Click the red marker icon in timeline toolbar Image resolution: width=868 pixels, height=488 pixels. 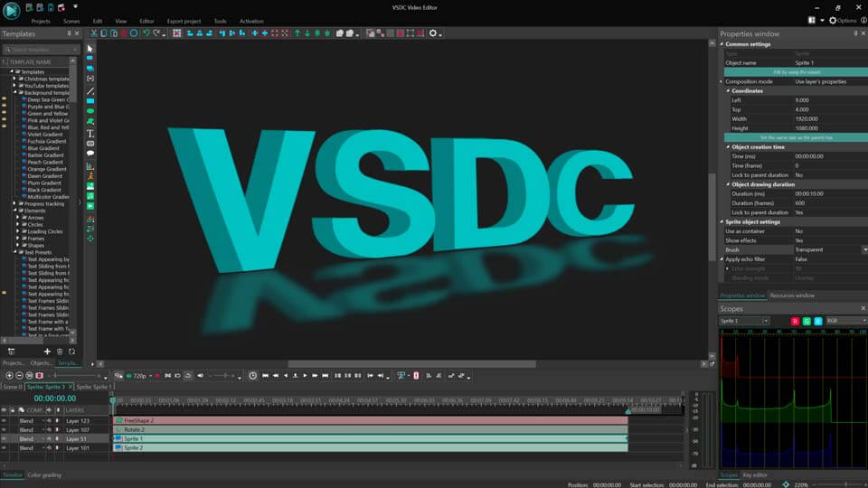tap(416, 376)
